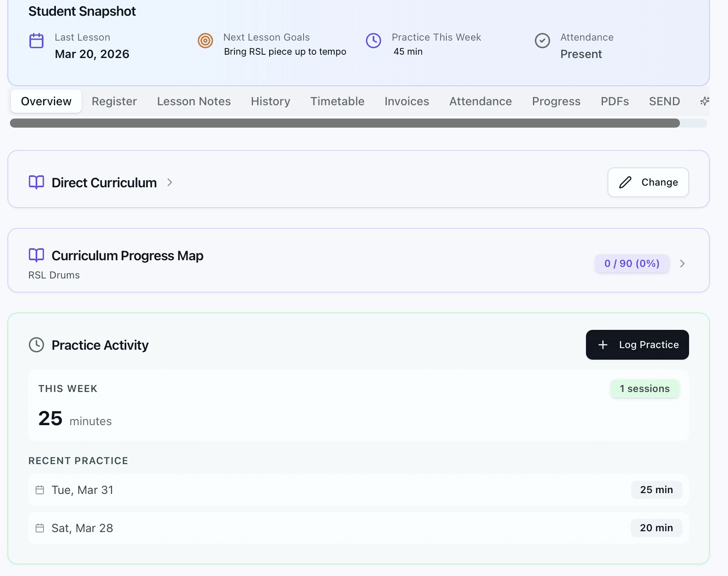This screenshot has height=576, width=728.
Task: Click the sparkle icon after SEND tab
Action: (x=704, y=101)
